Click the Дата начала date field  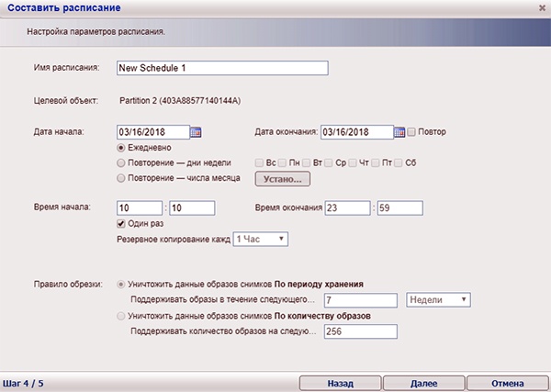pos(153,132)
